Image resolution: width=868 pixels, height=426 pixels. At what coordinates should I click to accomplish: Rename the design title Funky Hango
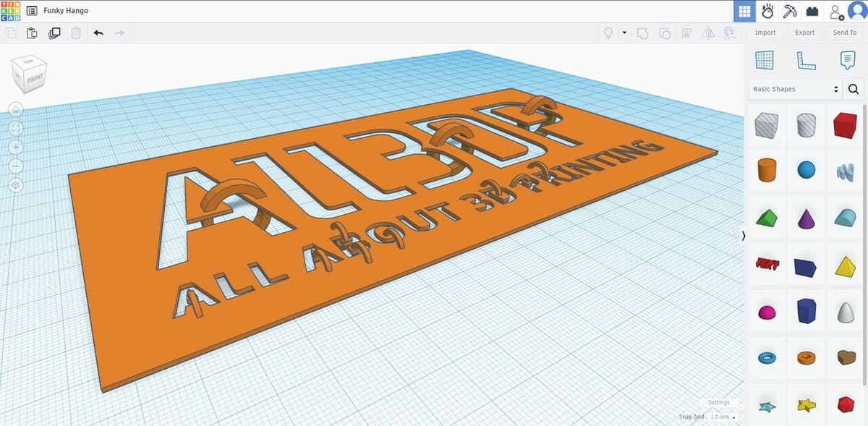66,11
